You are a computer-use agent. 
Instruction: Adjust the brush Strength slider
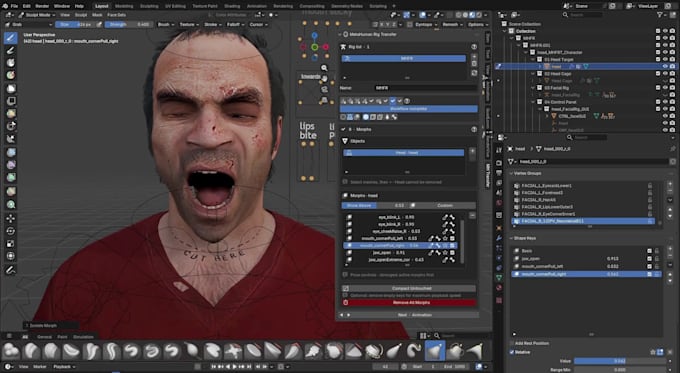(x=128, y=24)
